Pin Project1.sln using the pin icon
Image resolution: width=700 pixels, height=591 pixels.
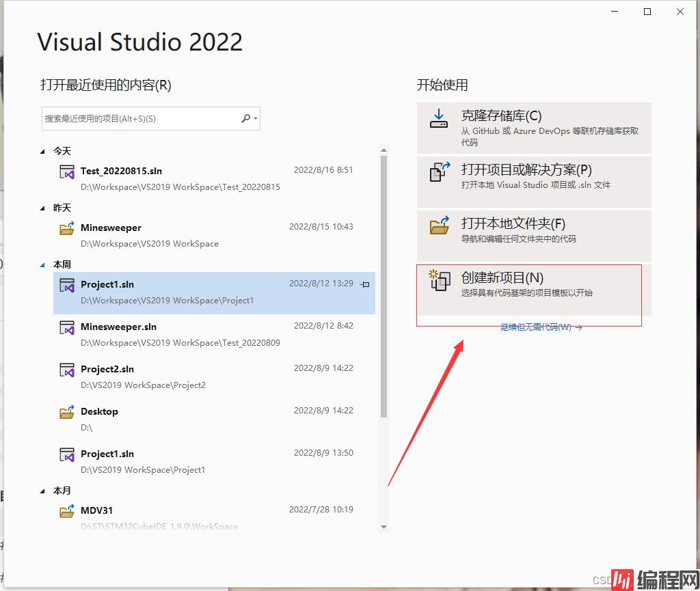coord(365,285)
